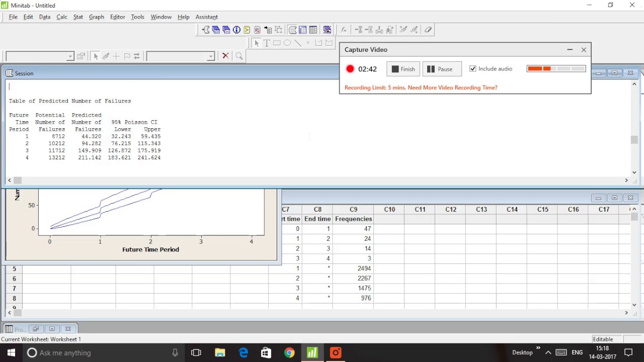The height and width of the screenshot is (362, 644).
Task: Click the Session window left scroll arrow
Action: pyautogui.click(x=10, y=180)
